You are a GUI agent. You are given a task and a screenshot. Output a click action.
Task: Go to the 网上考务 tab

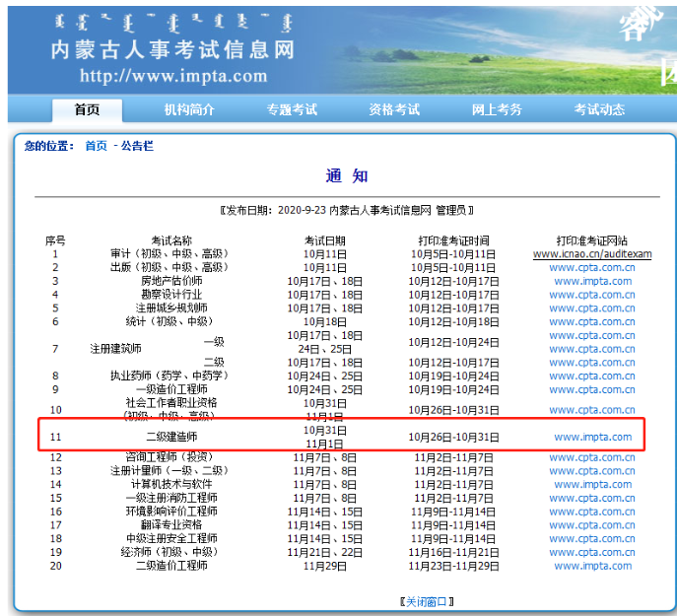tap(497, 109)
